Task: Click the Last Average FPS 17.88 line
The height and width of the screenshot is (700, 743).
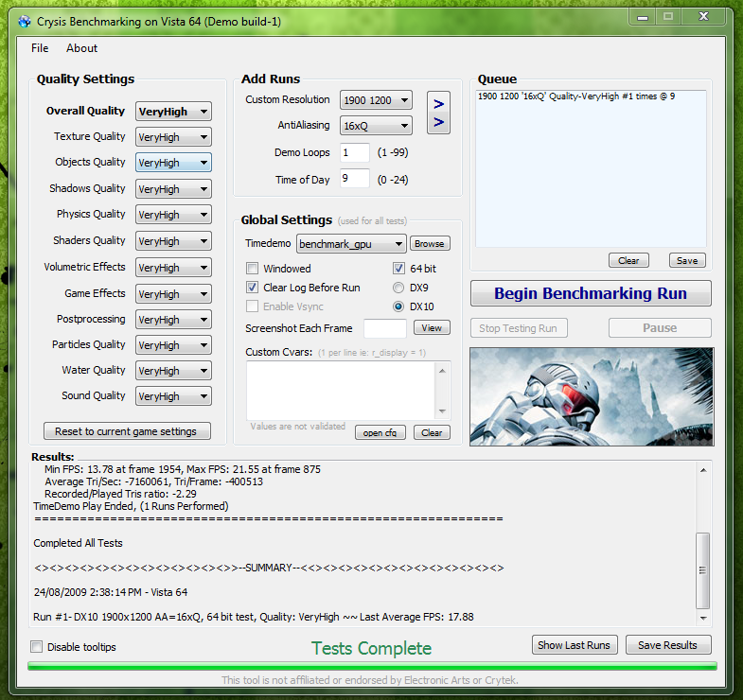Action: 254,617
